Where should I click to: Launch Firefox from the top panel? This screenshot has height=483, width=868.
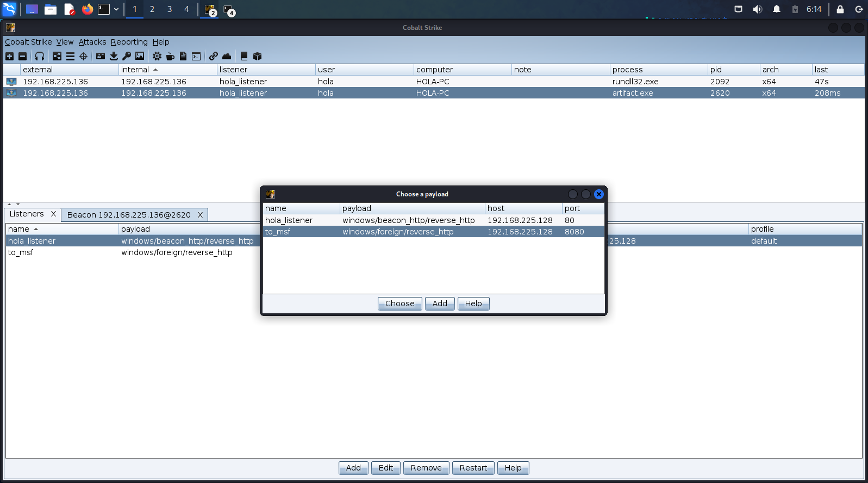[x=88, y=9]
